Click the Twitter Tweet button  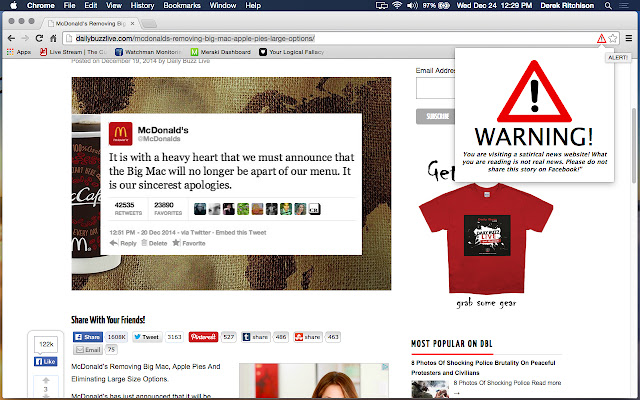pyautogui.click(x=147, y=337)
